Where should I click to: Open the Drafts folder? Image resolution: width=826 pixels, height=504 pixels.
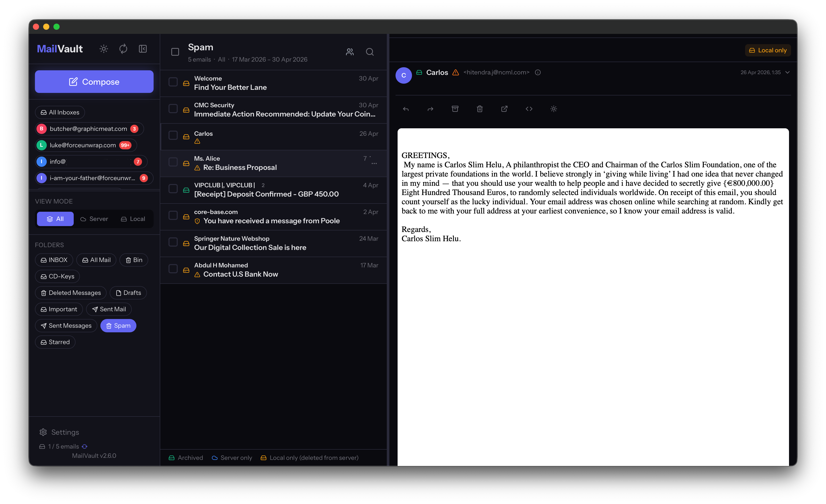(128, 293)
